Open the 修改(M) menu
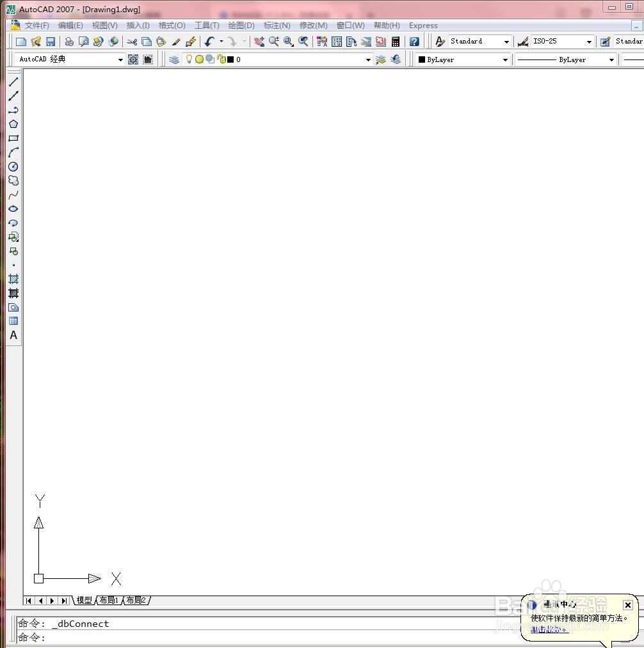Screen dimensions: 644x648 pos(314,25)
